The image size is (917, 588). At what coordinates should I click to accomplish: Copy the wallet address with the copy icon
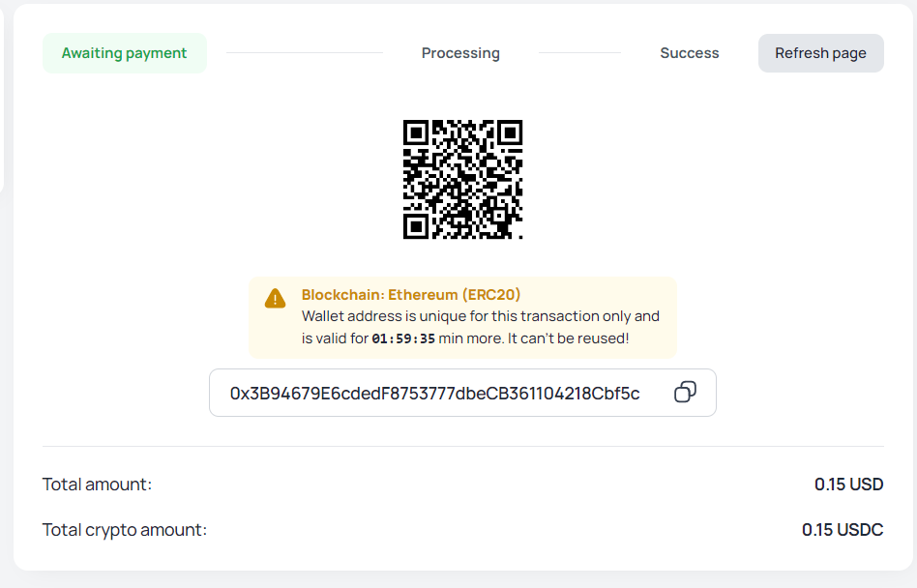(x=685, y=392)
